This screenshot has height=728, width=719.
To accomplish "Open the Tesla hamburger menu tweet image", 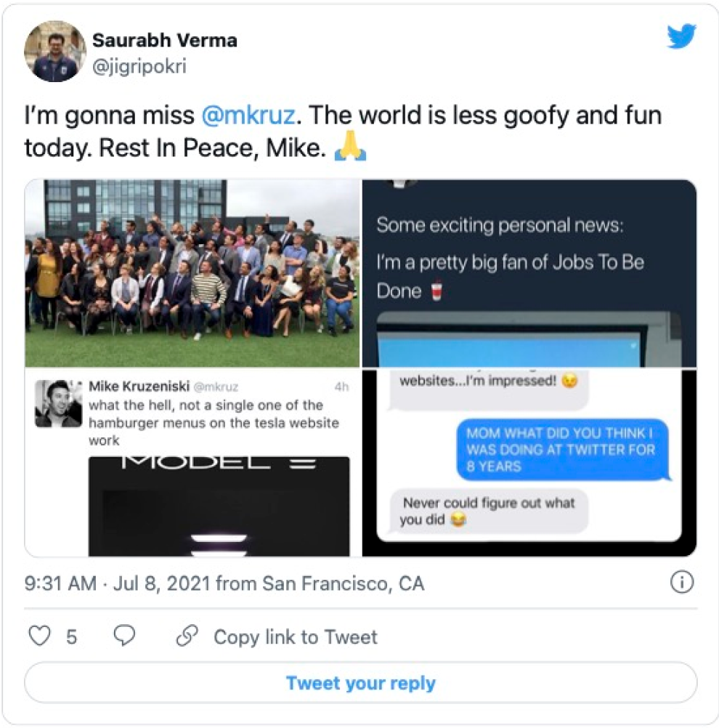I will 192,464.
